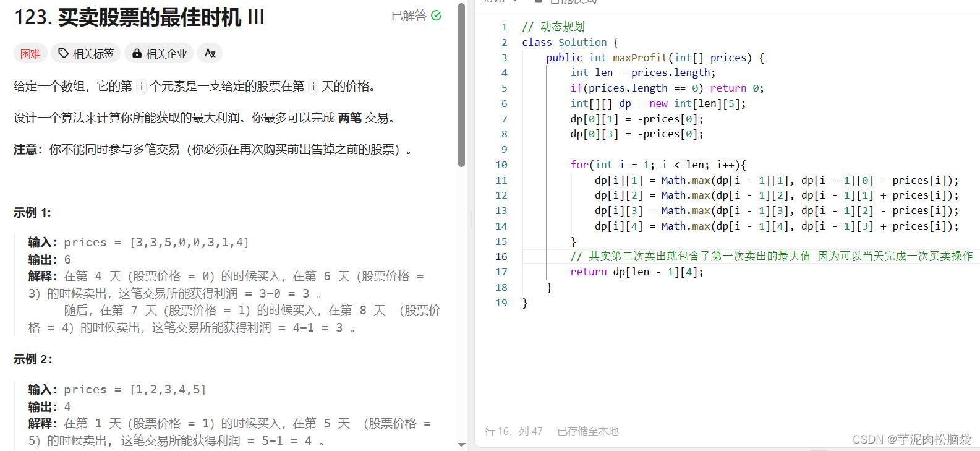
Task: Click the dp[0][3] = -prices[0]; line
Action: click(x=637, y=134)
